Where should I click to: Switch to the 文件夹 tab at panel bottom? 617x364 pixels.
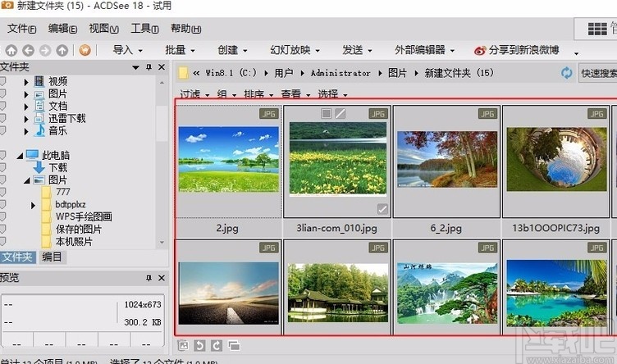(18, 257)
